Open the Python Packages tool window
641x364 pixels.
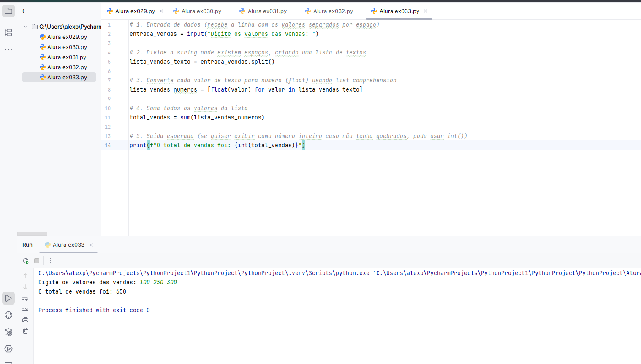(8, 332)
